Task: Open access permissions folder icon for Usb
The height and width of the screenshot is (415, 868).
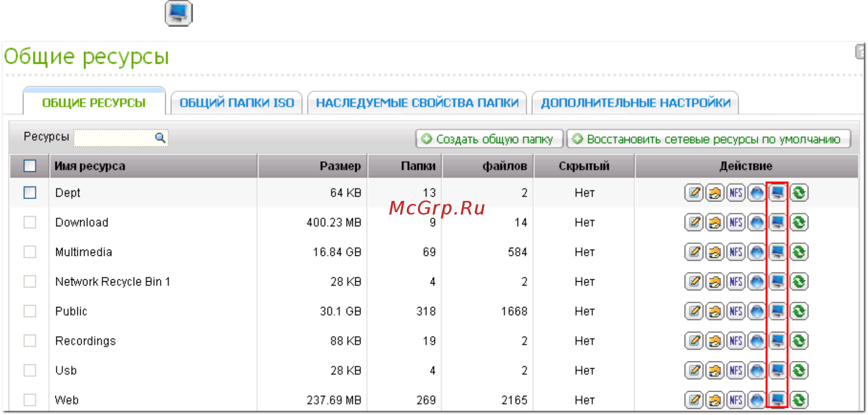Action: click(x=715, y=371)
